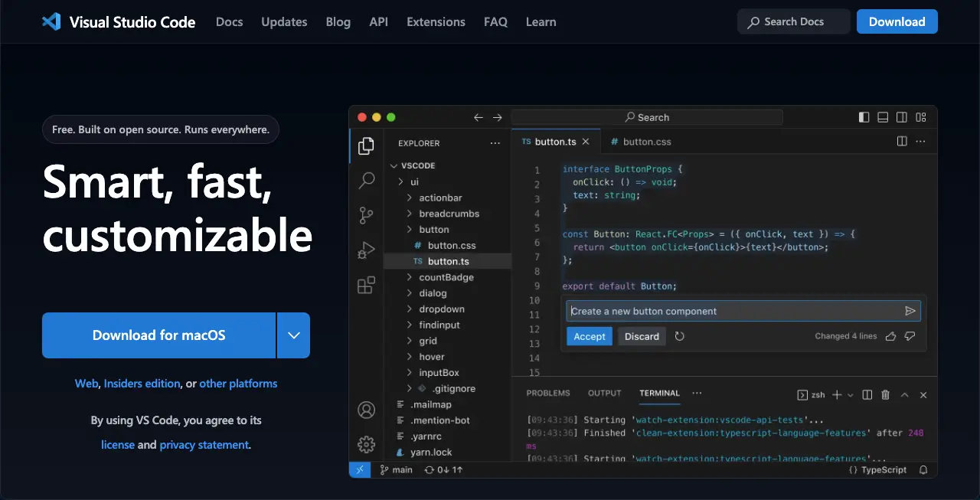Click the notifications bell icon
This screenshot has width=980, height=500.
[x=923, y=470]
